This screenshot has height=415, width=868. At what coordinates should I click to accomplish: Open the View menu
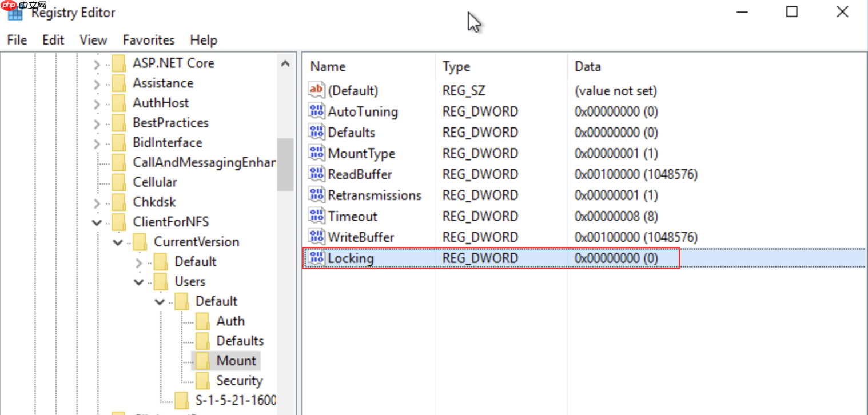[93, 40]
